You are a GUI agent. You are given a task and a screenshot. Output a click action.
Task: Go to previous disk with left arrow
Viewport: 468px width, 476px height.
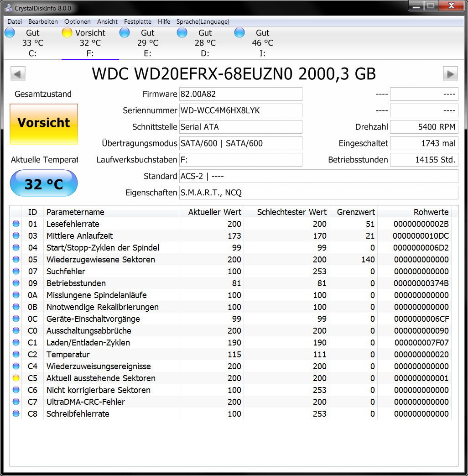pyautogui.click(x=18, y=74)
